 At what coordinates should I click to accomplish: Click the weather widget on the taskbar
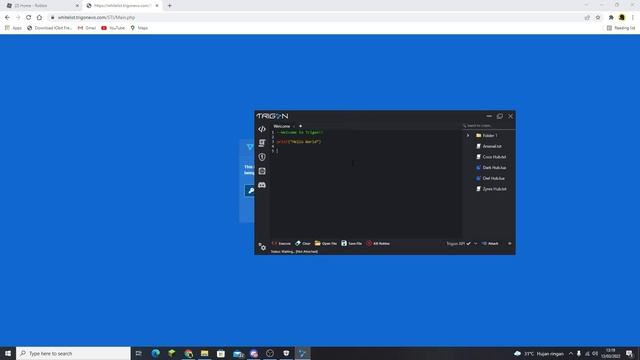coord(539,353)
